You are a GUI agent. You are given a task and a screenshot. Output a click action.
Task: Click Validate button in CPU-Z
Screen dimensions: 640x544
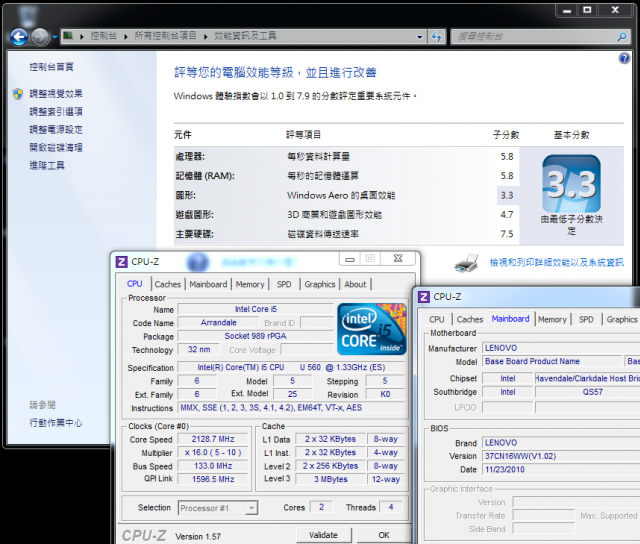[323, 535]
